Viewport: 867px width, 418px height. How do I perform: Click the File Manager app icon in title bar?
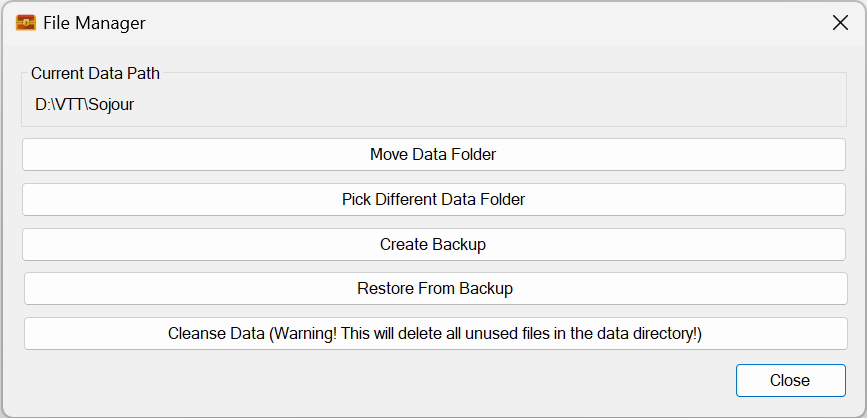[x=26, y=22]
